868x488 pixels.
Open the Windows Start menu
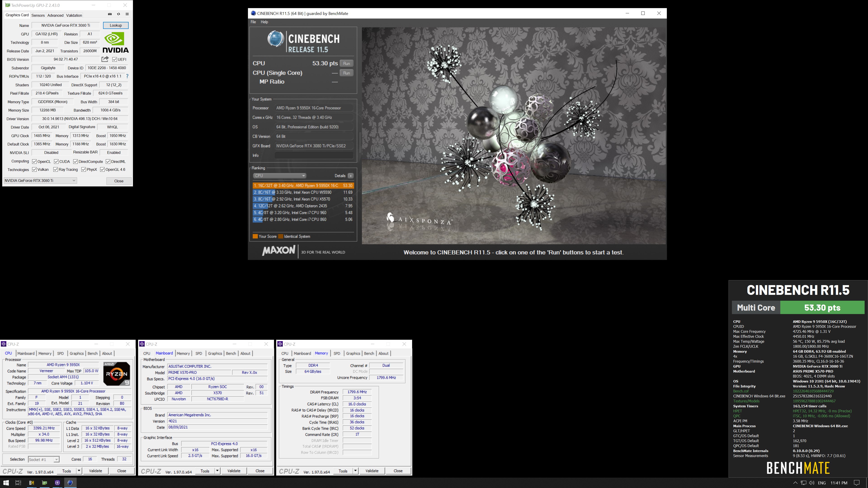pos(6,483)
